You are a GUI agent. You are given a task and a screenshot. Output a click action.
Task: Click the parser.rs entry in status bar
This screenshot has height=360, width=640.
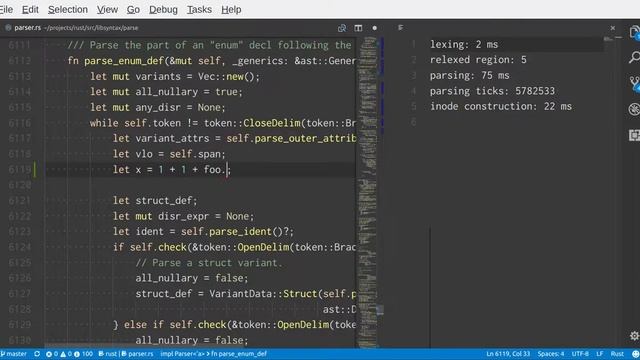[137, 354]
